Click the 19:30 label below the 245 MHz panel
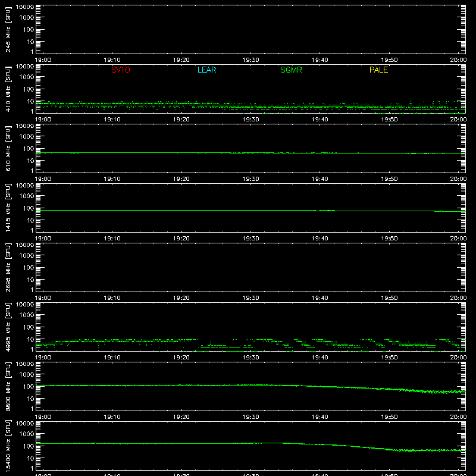476x476 pixels. 250,60
